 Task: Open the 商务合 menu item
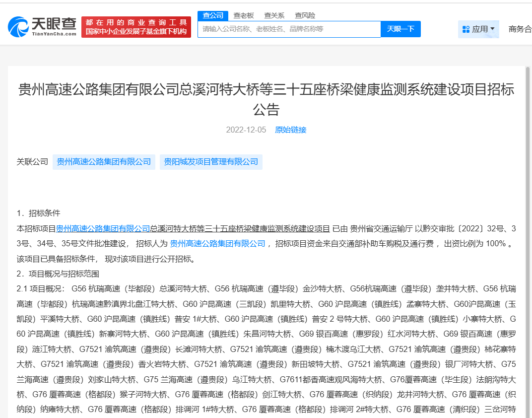520,29
